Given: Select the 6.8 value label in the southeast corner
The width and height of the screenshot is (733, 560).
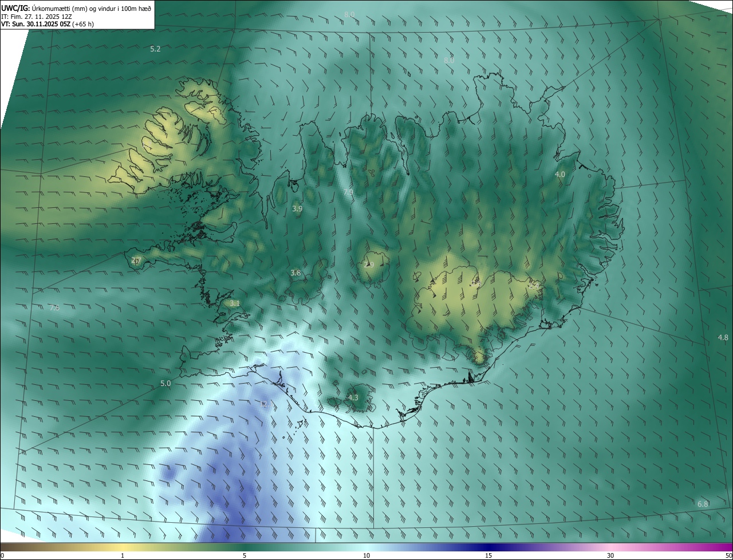Looking at the screenshot, I should (703, 504).
